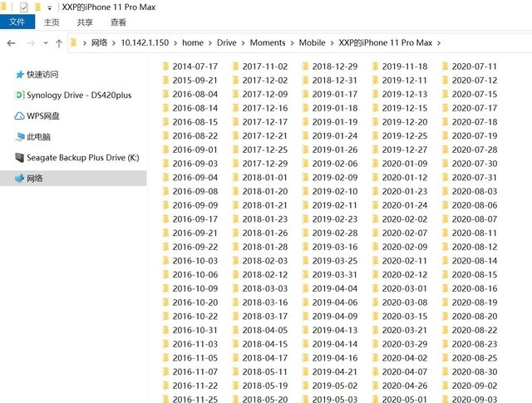Expand the chevron after Drive breadcrumb
Image resolution: width=532 pixels, height=403 pixels.
244,43
